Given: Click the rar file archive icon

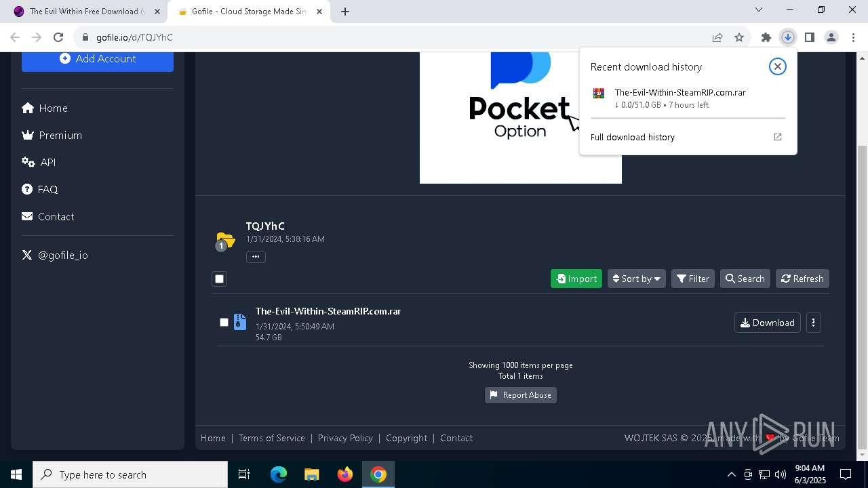Looking at the screenshot, I should pyautogui.click(x=240, y=322).
